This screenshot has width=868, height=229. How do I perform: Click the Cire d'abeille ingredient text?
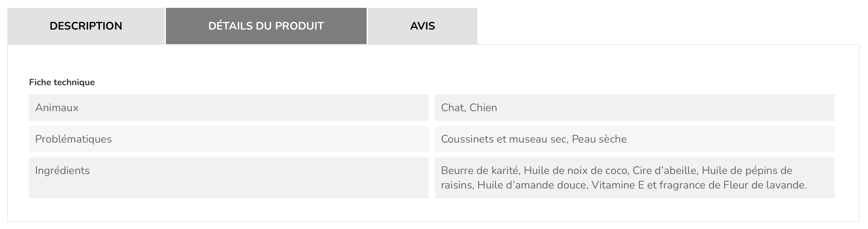tap(664, 170)
